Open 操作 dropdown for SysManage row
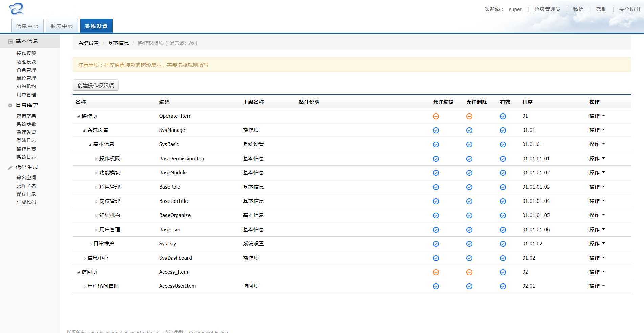This screenshot has height=333, width=644. click(x=597, y=130)
